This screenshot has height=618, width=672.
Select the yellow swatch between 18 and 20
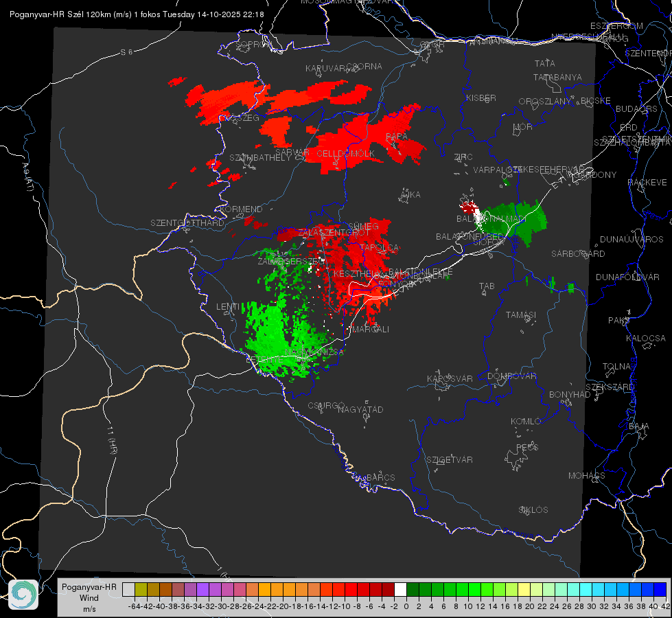click(x=524, y=589)
